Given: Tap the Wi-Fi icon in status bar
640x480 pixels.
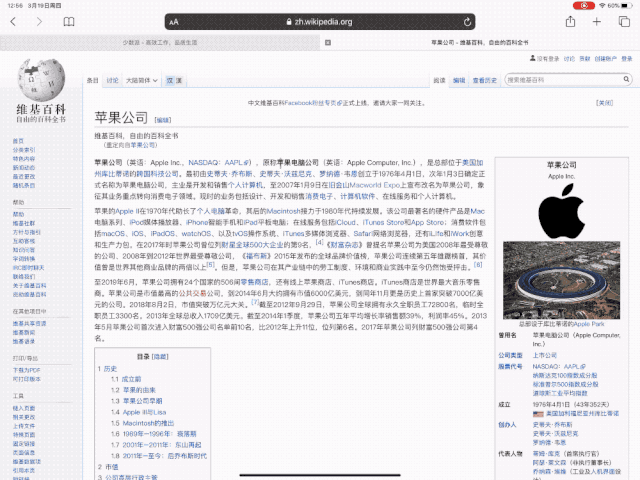Looking at the screenshot, I should 602,6.
